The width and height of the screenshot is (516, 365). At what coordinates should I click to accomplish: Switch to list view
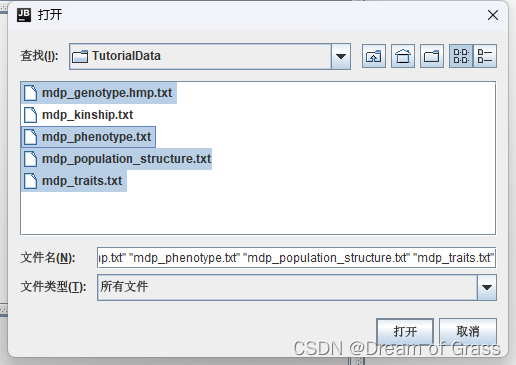pyautogui.click(x=461, y=56)
